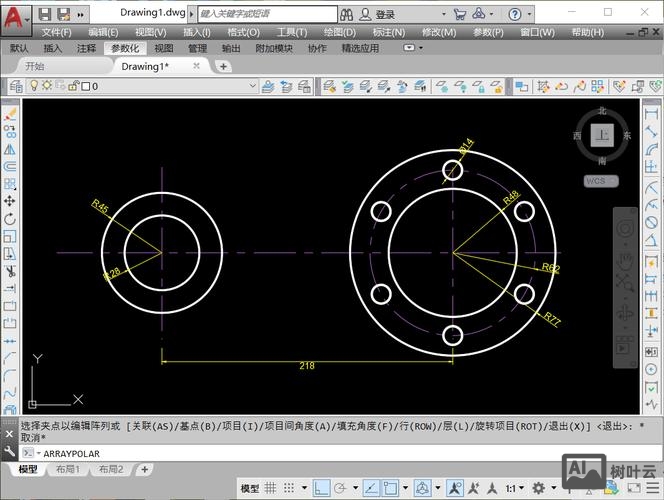This screenshot has height=500, width=664.
Task: Click the ARRAYPOLAR command line input
Action: click(x=300, y=453)
